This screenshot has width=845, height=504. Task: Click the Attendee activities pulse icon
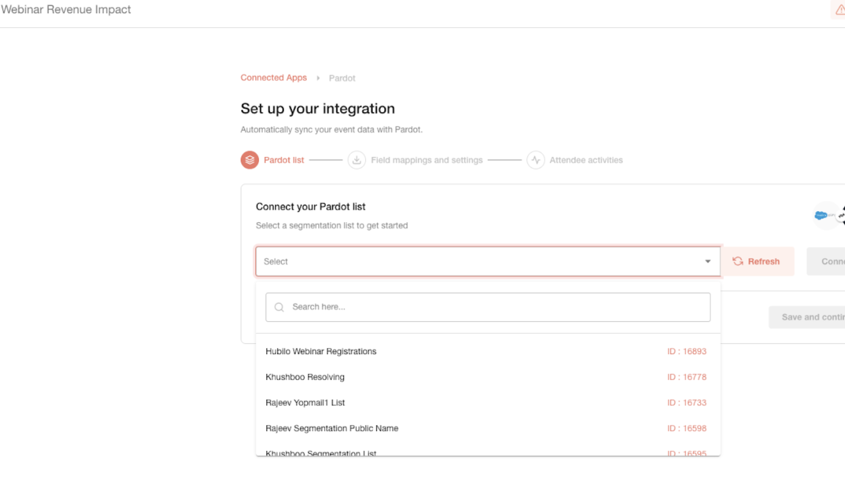pyautogui.click(x=535, y=160)
